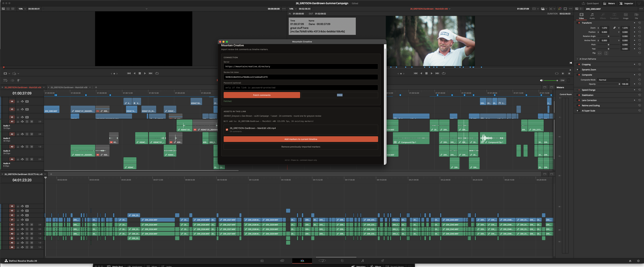Switch to the Cut page icon

[282, 261]
